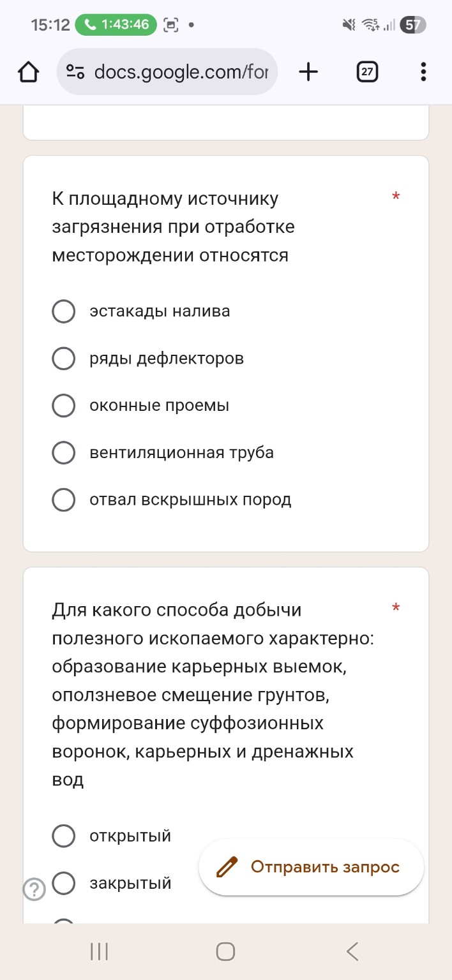
Task: Tap the home icon in Chrome's toolbar
Action: (28, 71)
